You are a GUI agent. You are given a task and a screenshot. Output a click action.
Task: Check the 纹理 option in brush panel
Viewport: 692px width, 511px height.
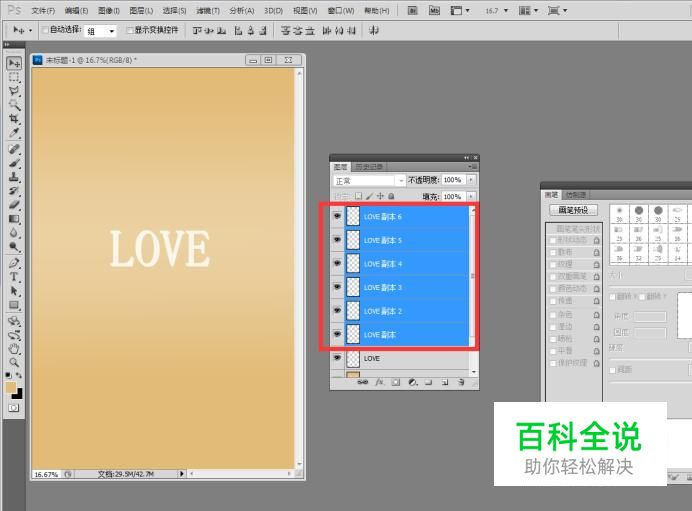pos(553,264)
